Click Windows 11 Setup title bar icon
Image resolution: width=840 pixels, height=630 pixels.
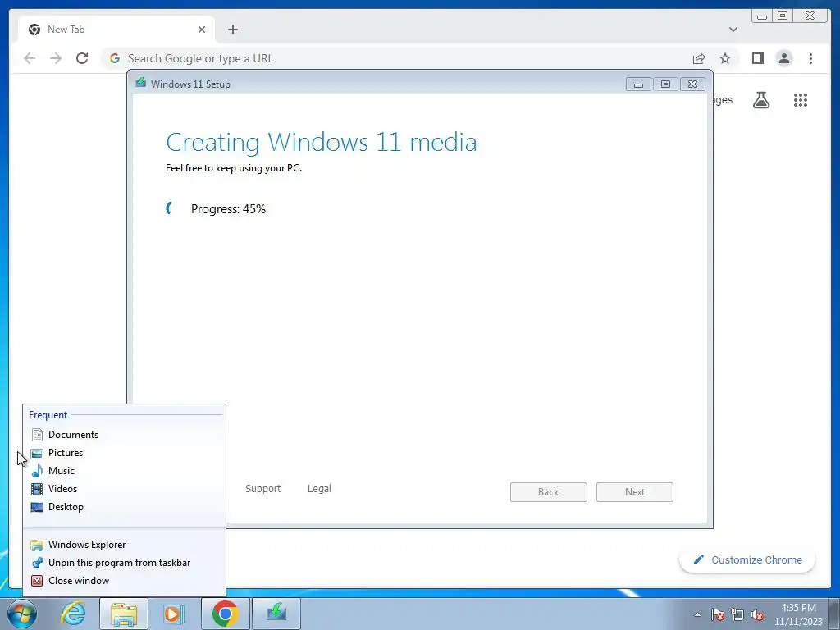point(141,83)
